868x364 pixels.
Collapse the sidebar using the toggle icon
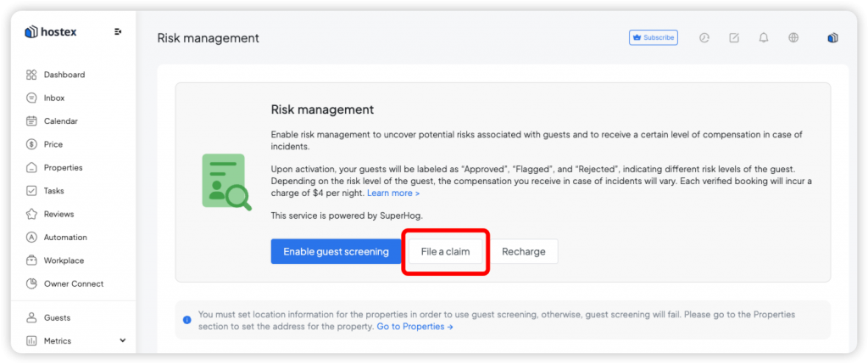[117, 32]
